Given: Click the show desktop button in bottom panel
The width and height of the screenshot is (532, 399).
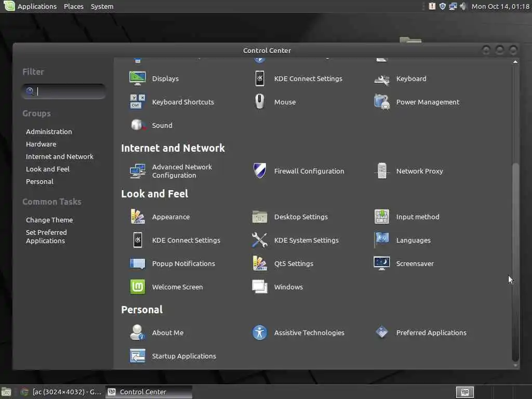Looking at the screenshot, I should pyautogui.click(x=6, y=392).
